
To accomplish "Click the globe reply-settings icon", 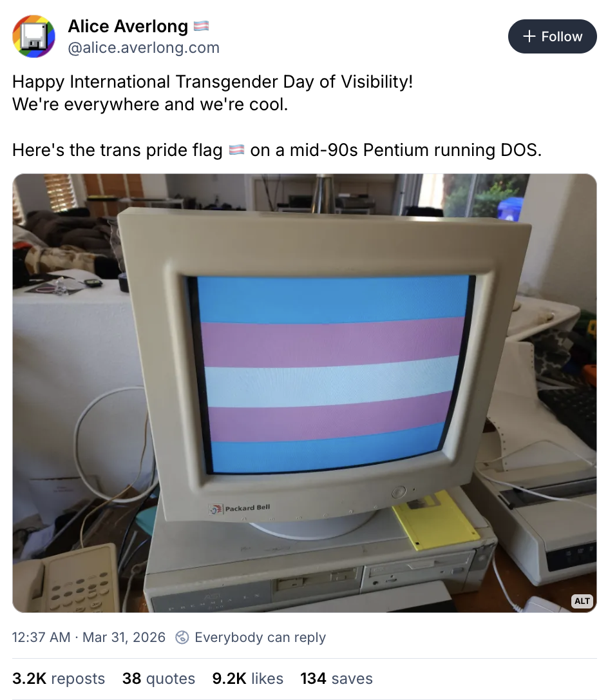I will point(182,637).
